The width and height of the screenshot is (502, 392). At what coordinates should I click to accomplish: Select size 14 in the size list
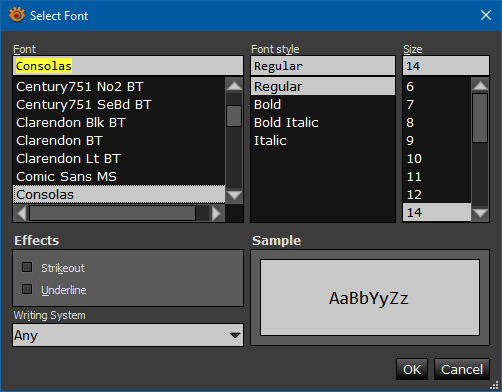(x=437, y=212)
